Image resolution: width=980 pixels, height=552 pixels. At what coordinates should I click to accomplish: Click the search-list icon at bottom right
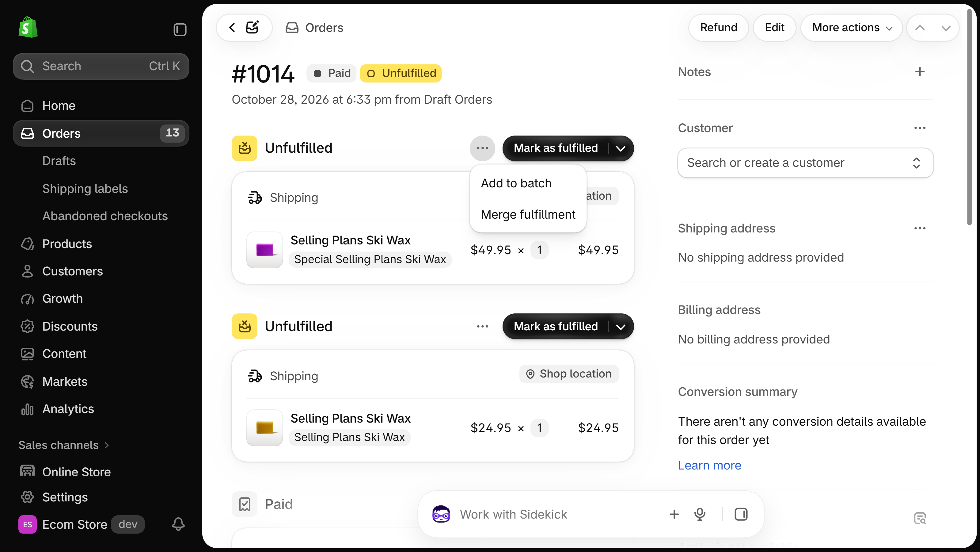point(920,518)
